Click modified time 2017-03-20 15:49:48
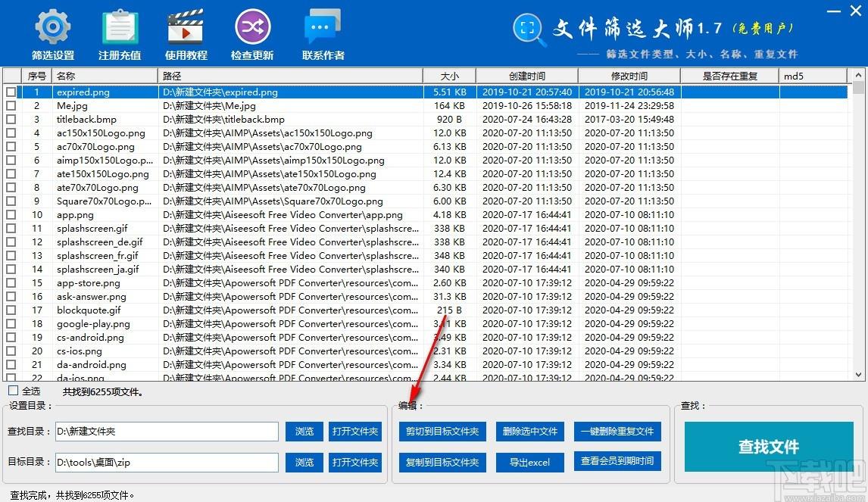Screen dimensions: 868x502 coord(629,119)
